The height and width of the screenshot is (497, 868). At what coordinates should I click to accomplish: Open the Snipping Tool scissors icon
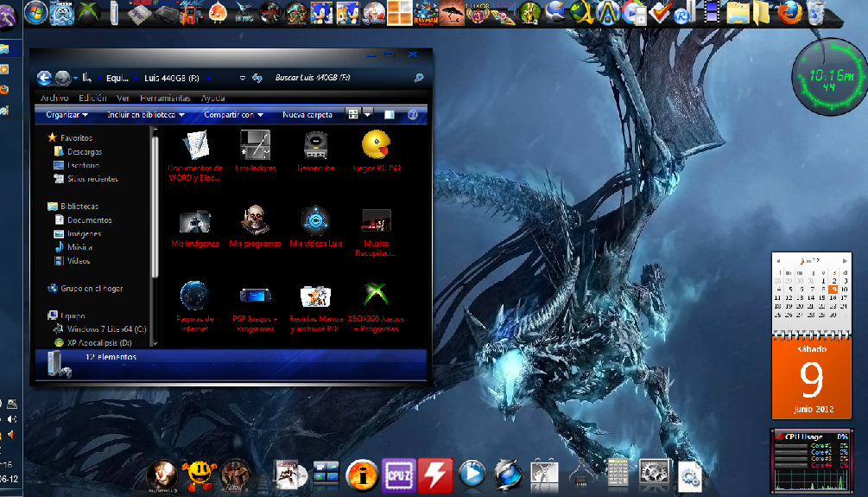point(545,476)
